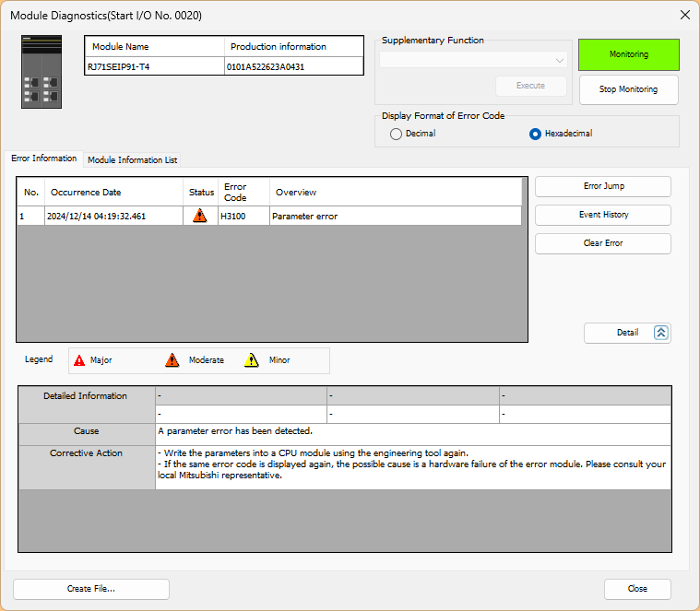Viewport: 700px width, 611px height.
Task: Click the yellow Minor legend icon
Action: (252, 360)
